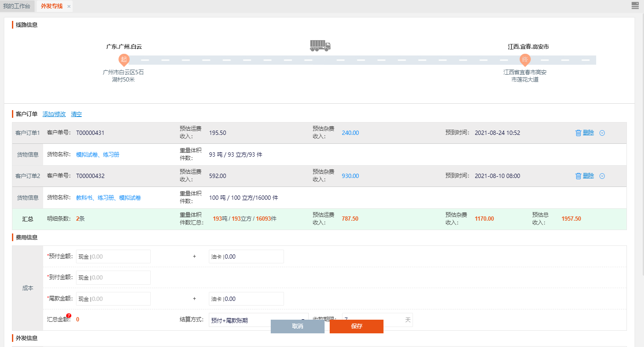Click the 添加/修改 link
The height and width of the screenshot is (347, 644).
54,114
